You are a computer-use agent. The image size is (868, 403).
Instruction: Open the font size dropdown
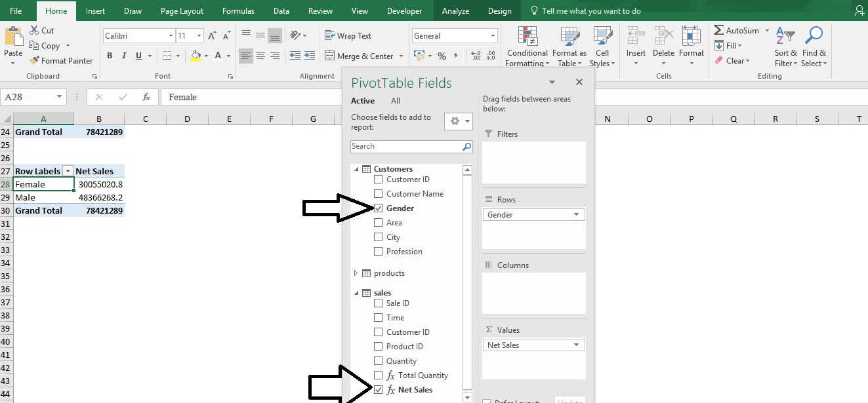click(199, 36)
